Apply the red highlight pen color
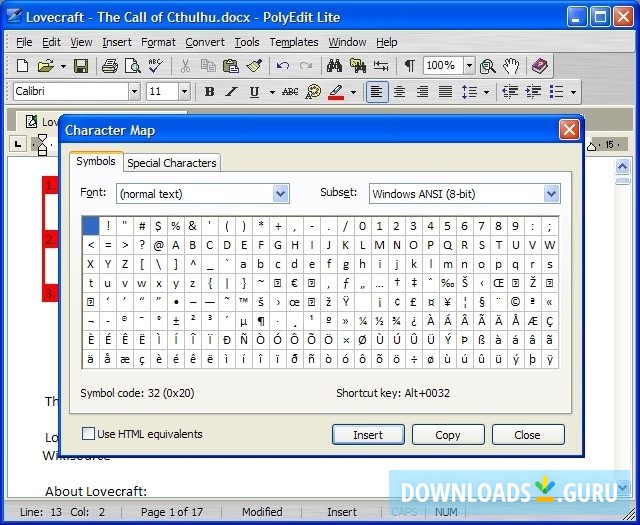The height and width of the screenshot is (525, 640). (x=336, y=92)
